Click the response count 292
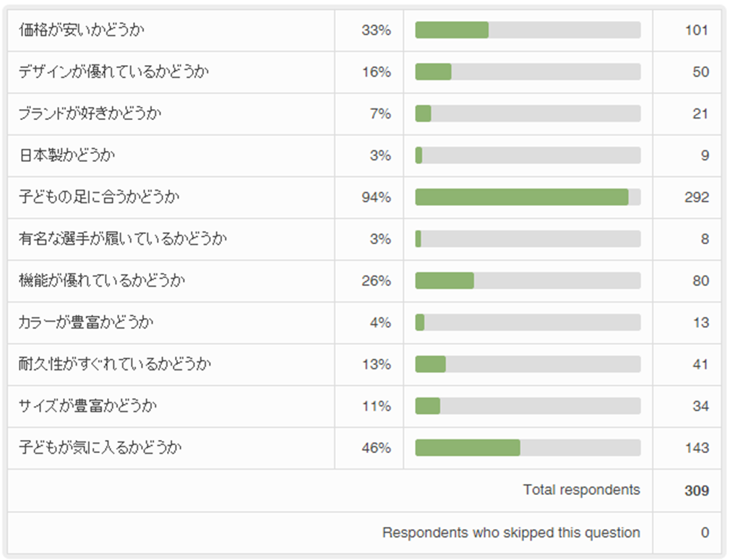This screenshot has width=730, height=560. click(x=697, y=197)
